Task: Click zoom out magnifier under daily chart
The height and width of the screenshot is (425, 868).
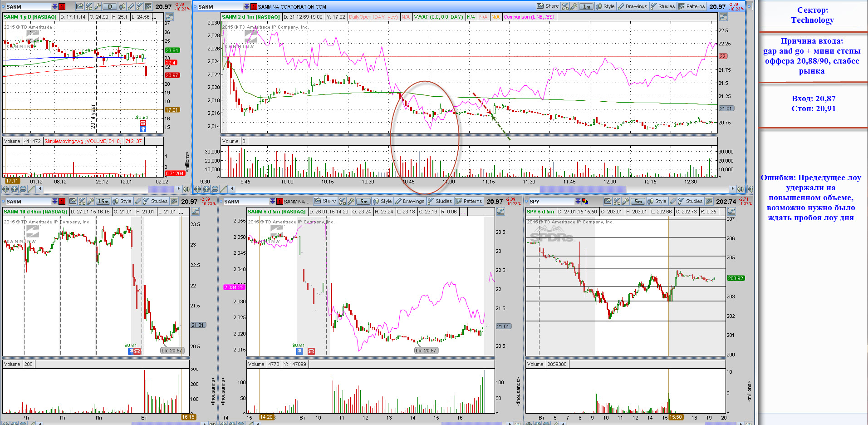Action: 23,189
